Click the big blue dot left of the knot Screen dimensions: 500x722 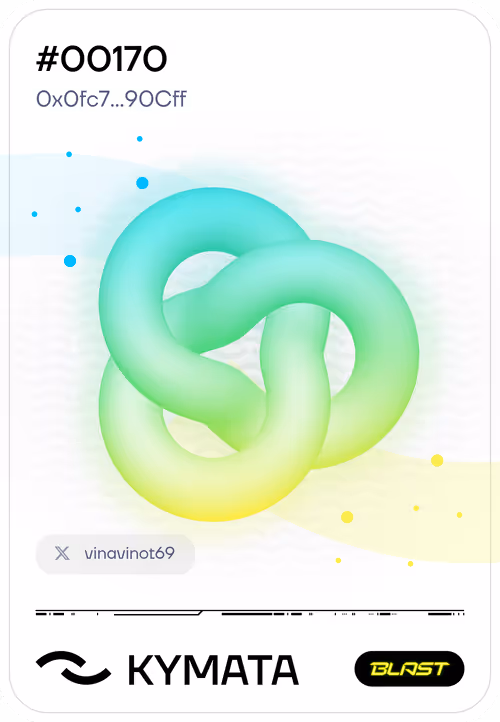click(70, 261)
